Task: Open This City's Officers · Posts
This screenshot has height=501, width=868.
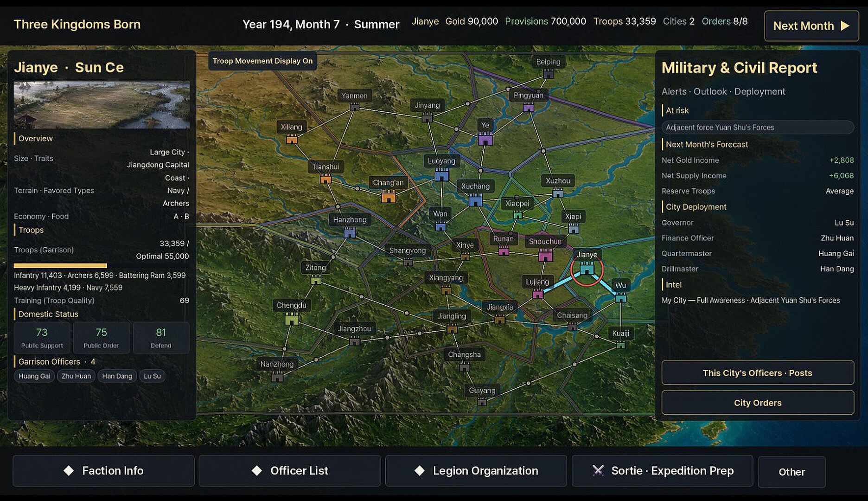Action: coord(758,373)
